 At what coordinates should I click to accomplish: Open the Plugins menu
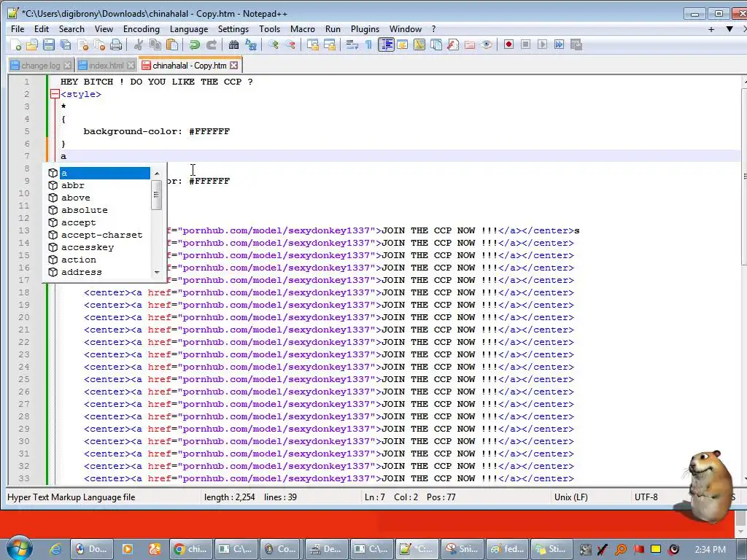365,29
